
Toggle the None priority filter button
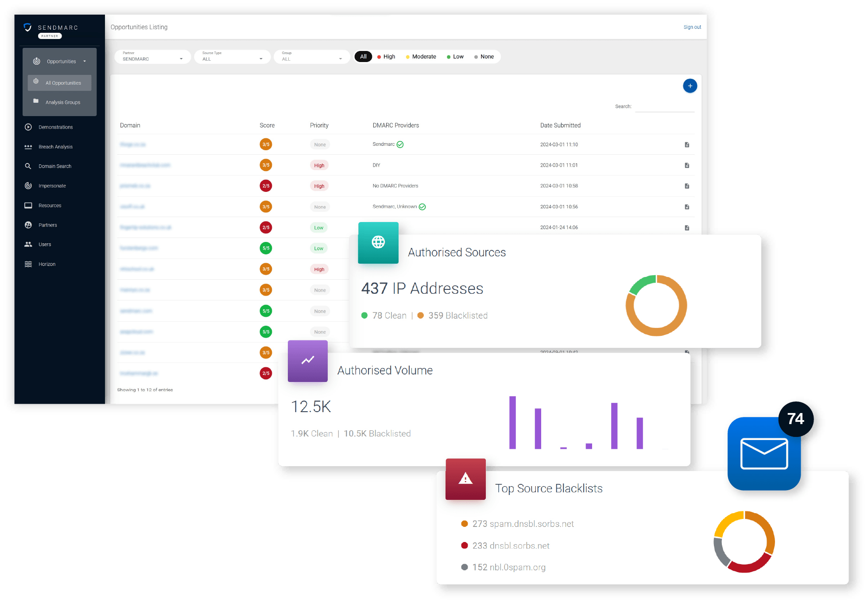tap(486, 57)
